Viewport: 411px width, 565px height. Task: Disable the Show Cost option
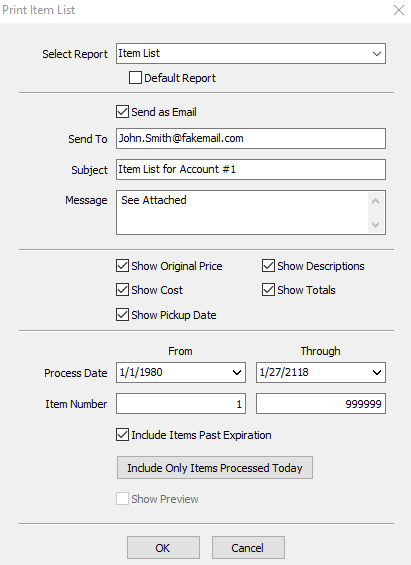[x=122, y=290]
